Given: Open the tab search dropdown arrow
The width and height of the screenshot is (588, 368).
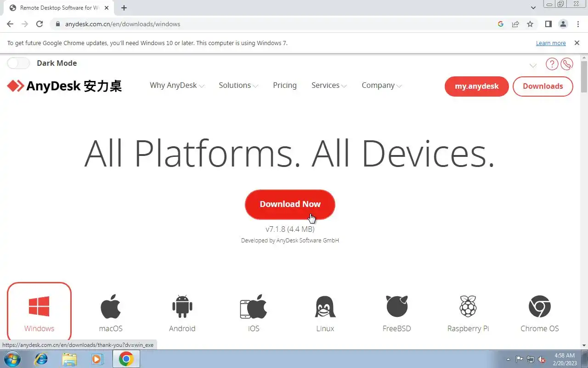Looking at the screenshot, I should [x=533, y=8].
